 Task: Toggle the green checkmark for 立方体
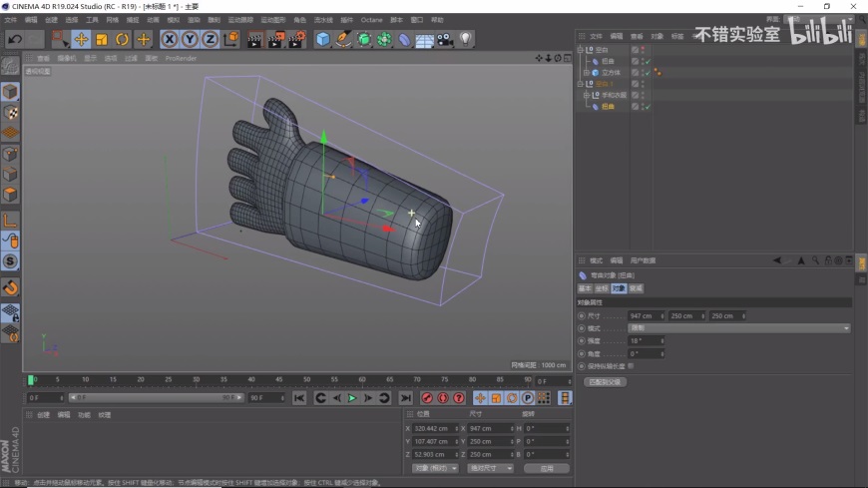point(647,73)
